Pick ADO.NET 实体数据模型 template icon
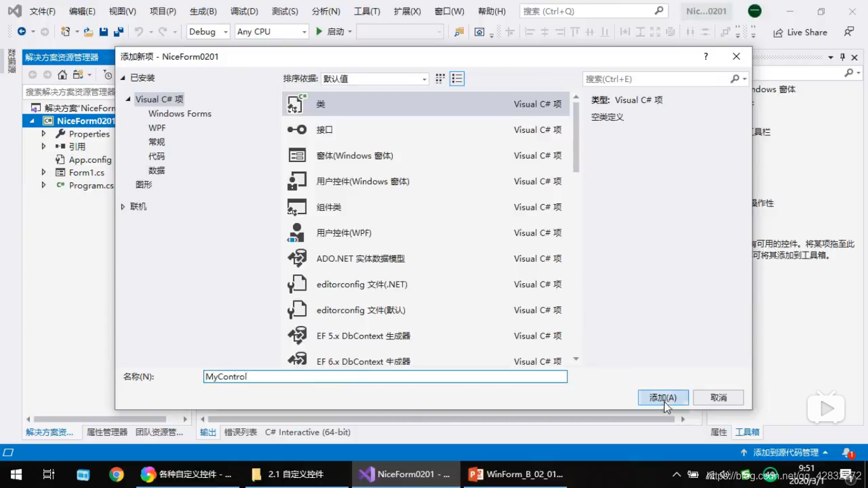The height and width of the screenshot is (488, 868). coord(297,259)
